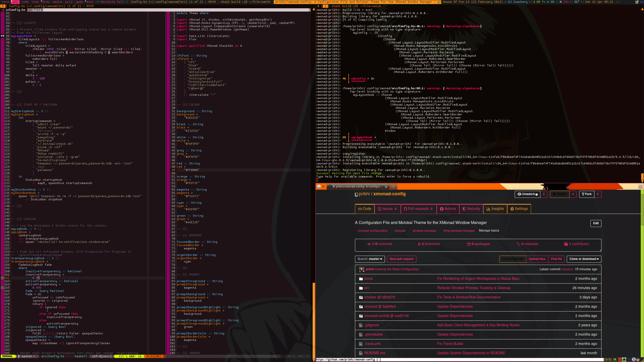
Task: Click the tag icon beside 0 releases
Action: click(518, 244)
